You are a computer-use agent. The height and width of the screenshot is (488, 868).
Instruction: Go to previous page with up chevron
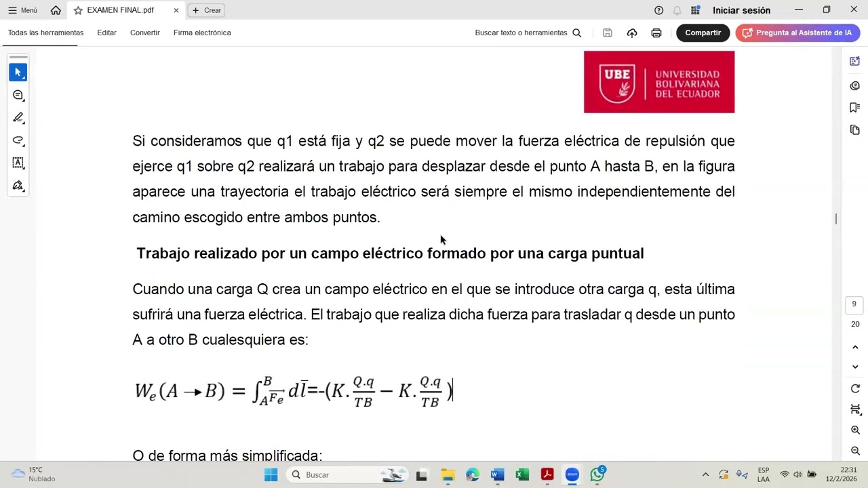(855, 347)
